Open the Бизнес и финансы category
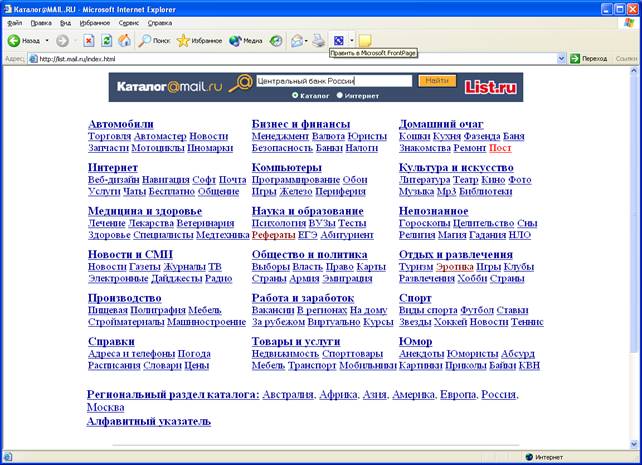 [301, 124]
